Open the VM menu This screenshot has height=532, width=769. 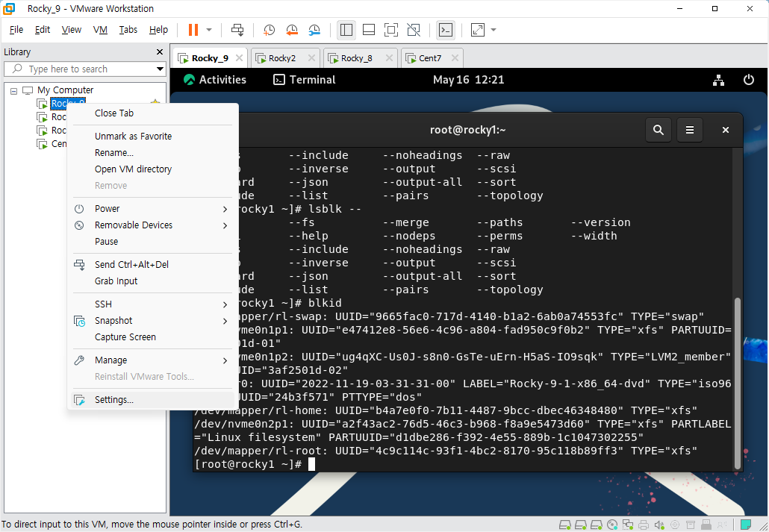point(100,30)
